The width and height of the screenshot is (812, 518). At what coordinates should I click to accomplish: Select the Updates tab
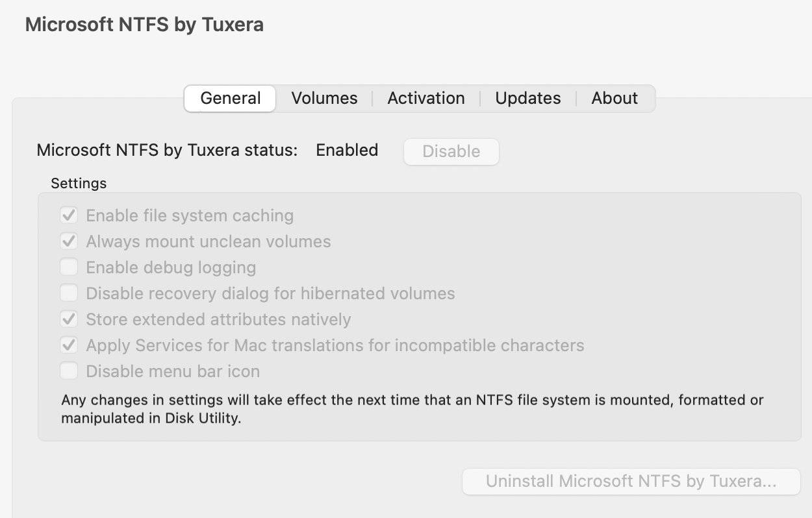(527, 99)
